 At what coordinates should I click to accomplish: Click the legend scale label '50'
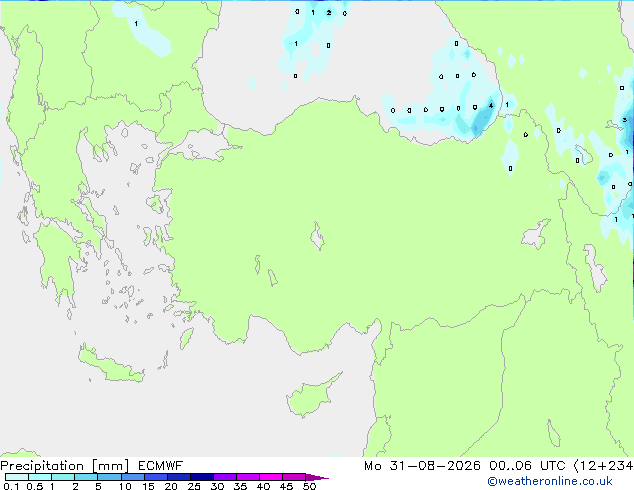pos(309,486)
